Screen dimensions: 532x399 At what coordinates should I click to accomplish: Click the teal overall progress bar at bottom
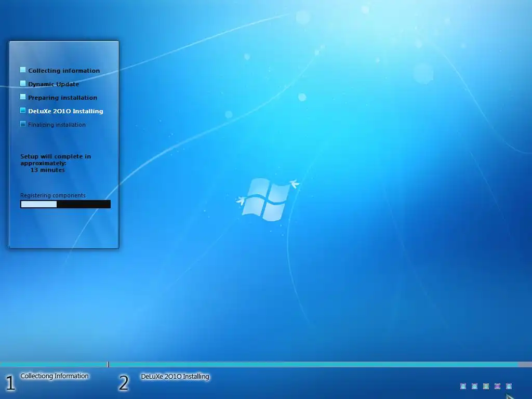[266, 364]
